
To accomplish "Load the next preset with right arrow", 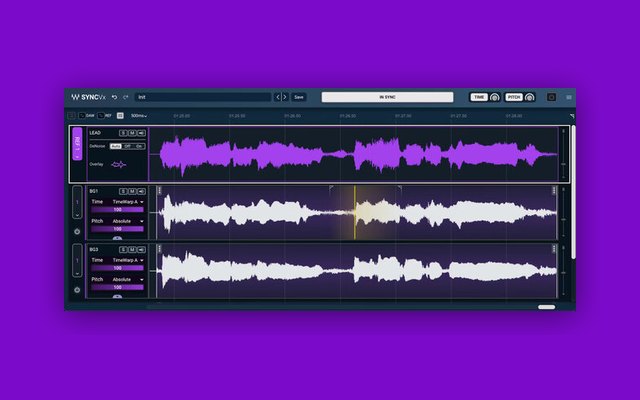I will pos(285,97).
